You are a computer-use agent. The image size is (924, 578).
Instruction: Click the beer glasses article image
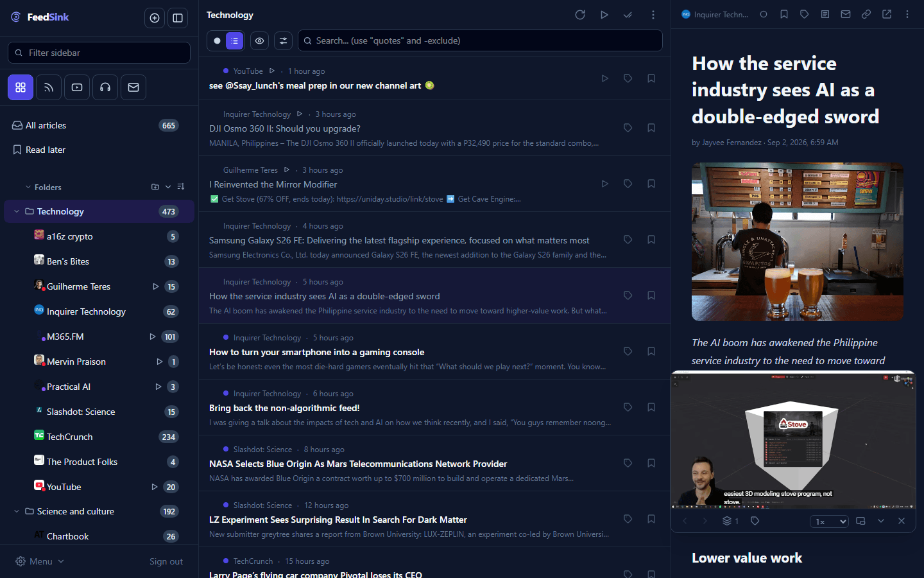point(798,241)
